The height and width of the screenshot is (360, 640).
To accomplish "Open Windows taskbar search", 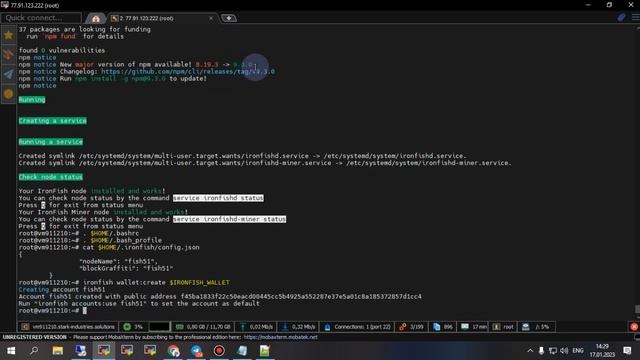I will point(34,351).
